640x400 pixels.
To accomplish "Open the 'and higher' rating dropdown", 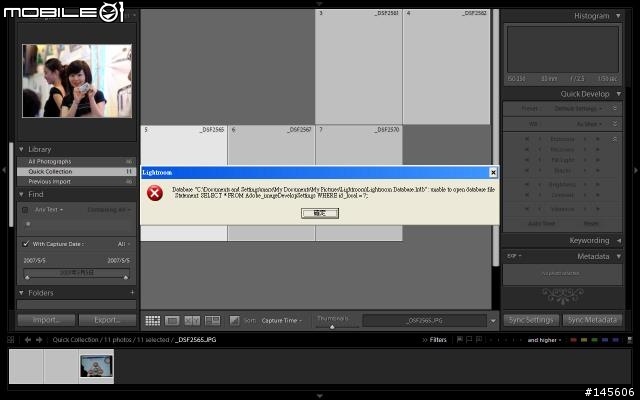I will point(544,340).
